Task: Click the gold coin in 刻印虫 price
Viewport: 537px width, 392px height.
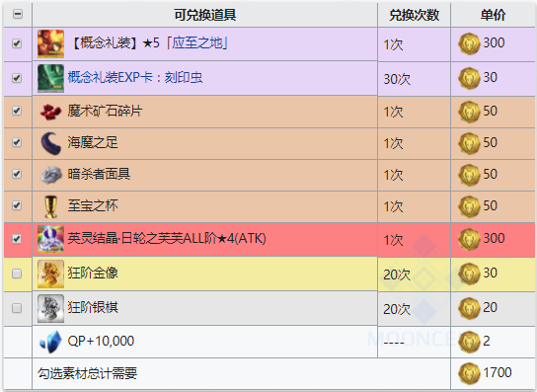Action: click(x=469, y=78)
